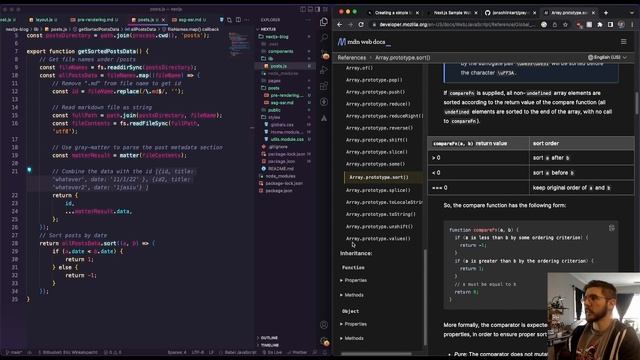Close the 'Creating a simple' browser tab
The height and width of the screenshot is (360, 640).
(417, 13)
